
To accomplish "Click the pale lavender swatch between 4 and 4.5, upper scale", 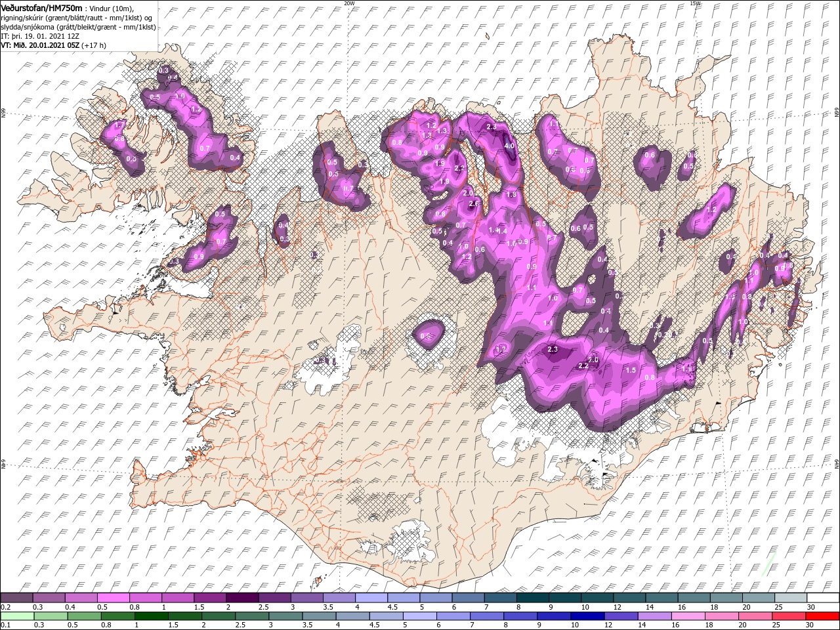I will pyautogui.click(x=371, y=598).
